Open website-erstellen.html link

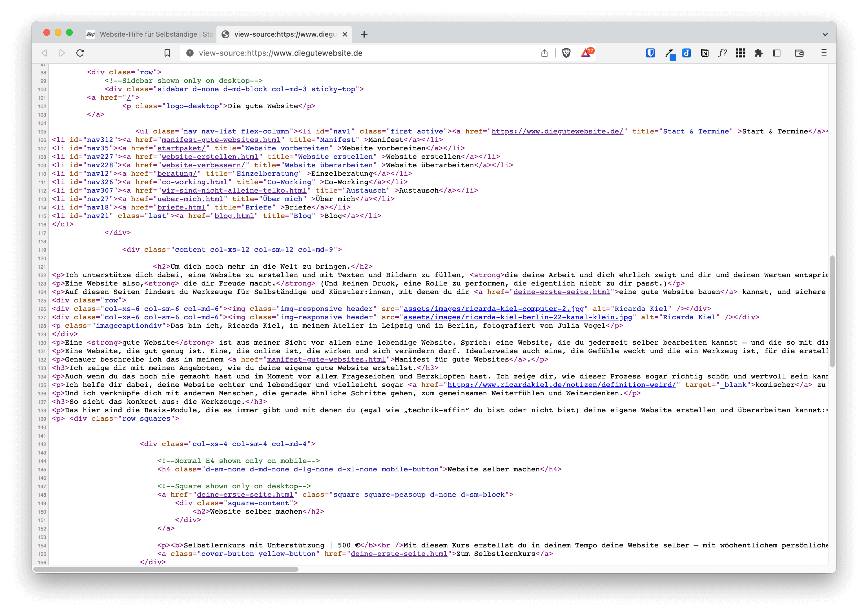coord(210,157)
